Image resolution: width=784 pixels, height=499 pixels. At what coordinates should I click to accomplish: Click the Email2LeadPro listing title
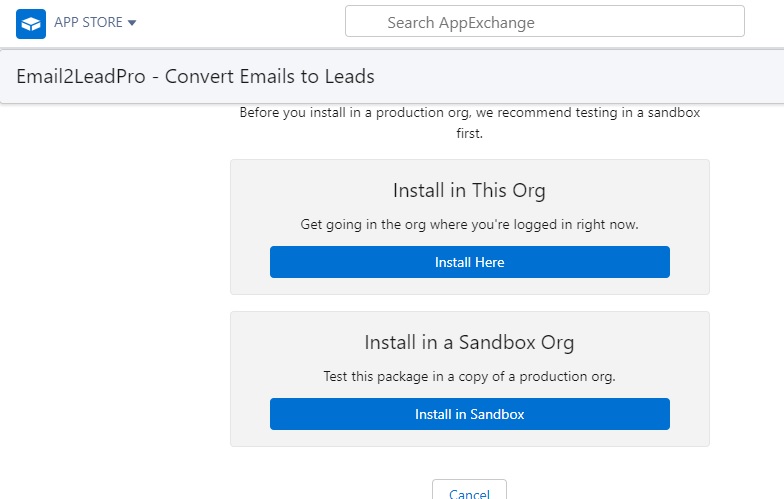coord(196,76)
